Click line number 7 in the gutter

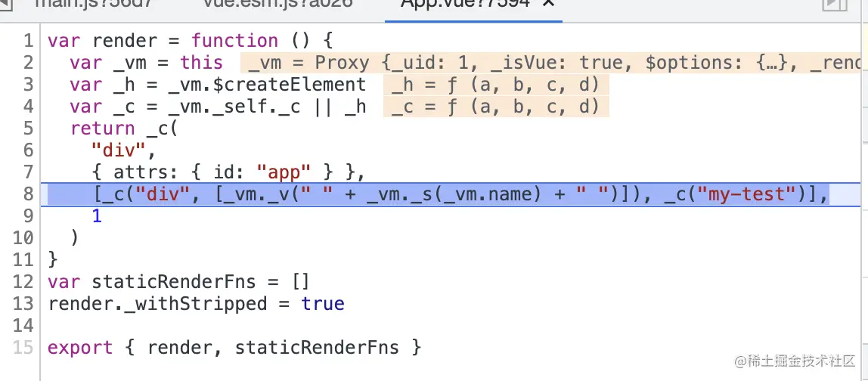coord(28,172)
